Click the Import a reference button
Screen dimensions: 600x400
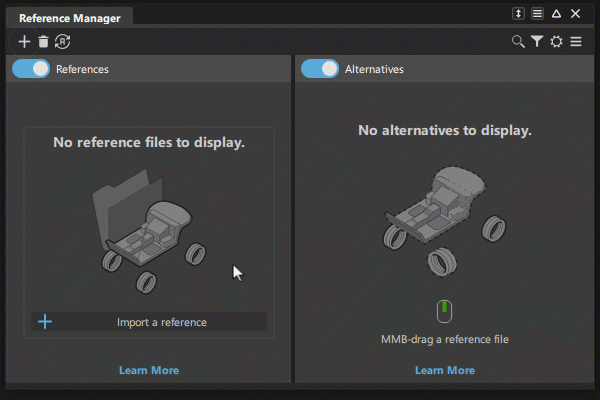[149, 322]
